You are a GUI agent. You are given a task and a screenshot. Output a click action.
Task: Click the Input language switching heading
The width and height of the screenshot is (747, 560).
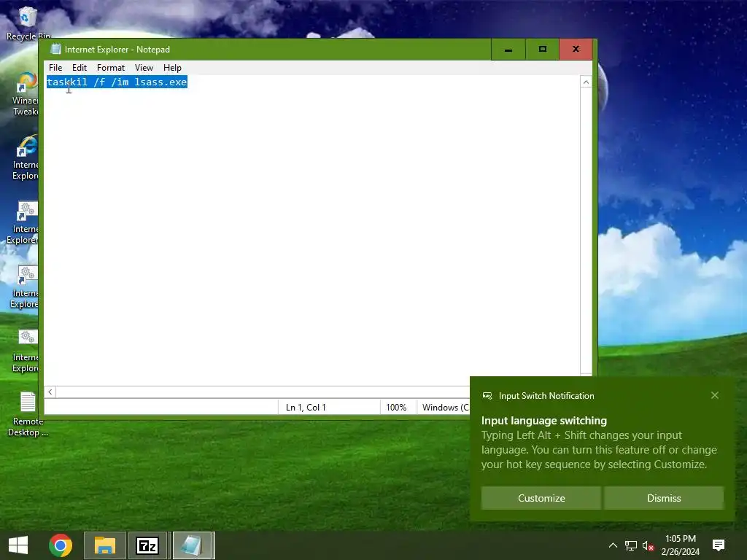(x=544, y=421)
